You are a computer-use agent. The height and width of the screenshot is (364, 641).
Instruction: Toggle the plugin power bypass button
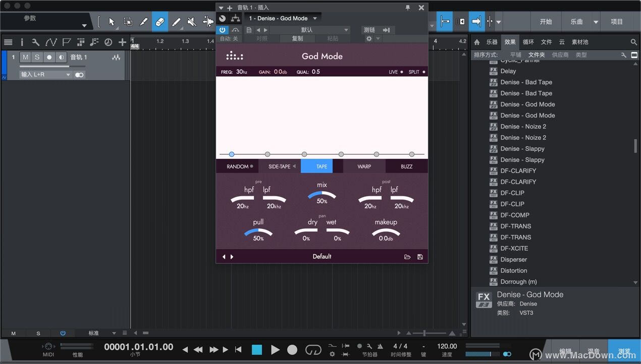(222, 30)
